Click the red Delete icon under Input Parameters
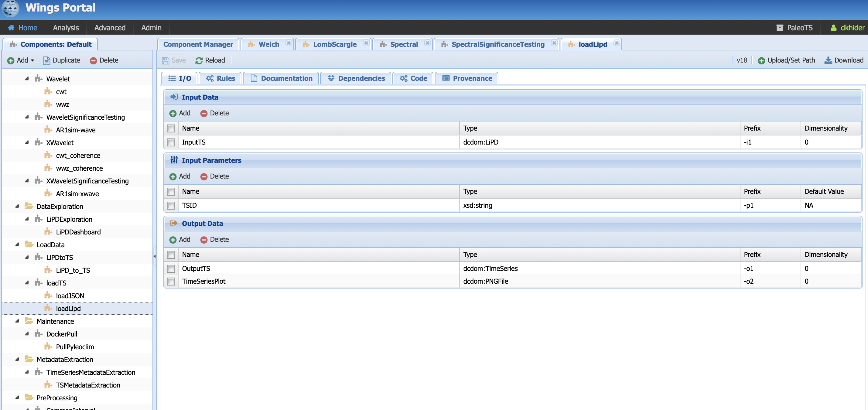Viewport: 868px width, 410px height. pos(204,176)
